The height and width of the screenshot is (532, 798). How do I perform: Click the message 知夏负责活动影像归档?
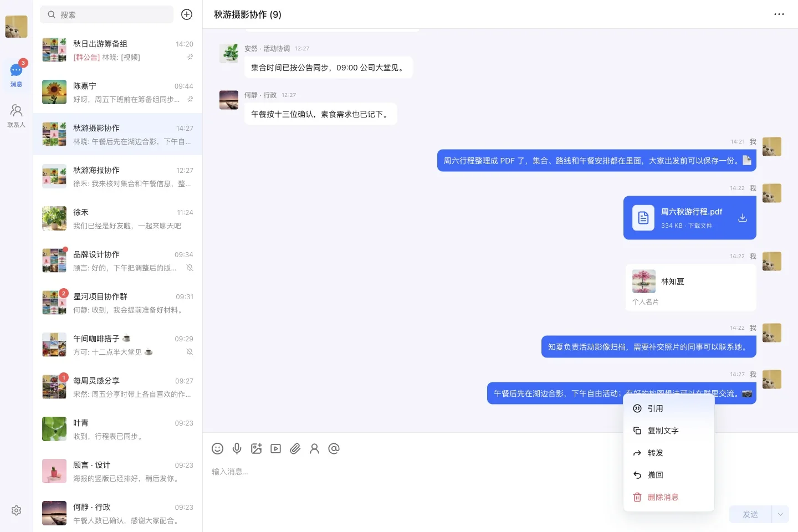(x=649, y=347)
